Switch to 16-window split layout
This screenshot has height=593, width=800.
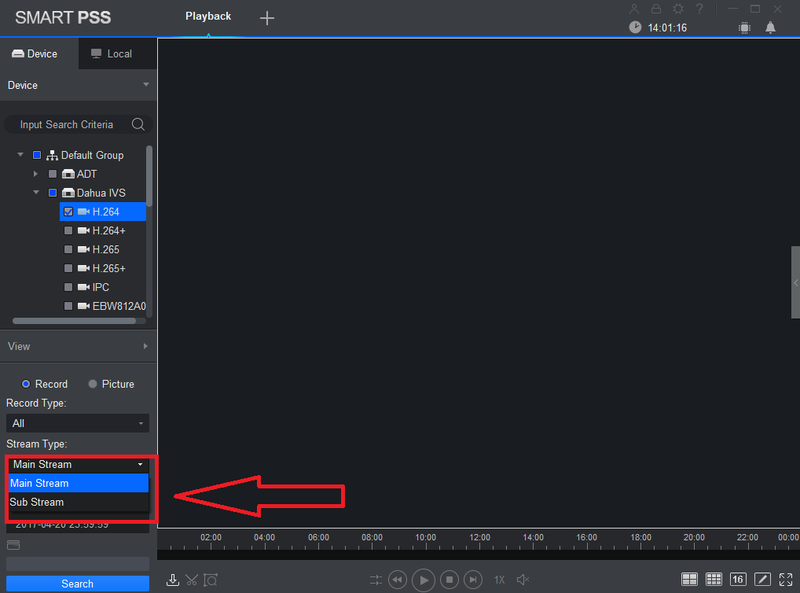(737, 579)
